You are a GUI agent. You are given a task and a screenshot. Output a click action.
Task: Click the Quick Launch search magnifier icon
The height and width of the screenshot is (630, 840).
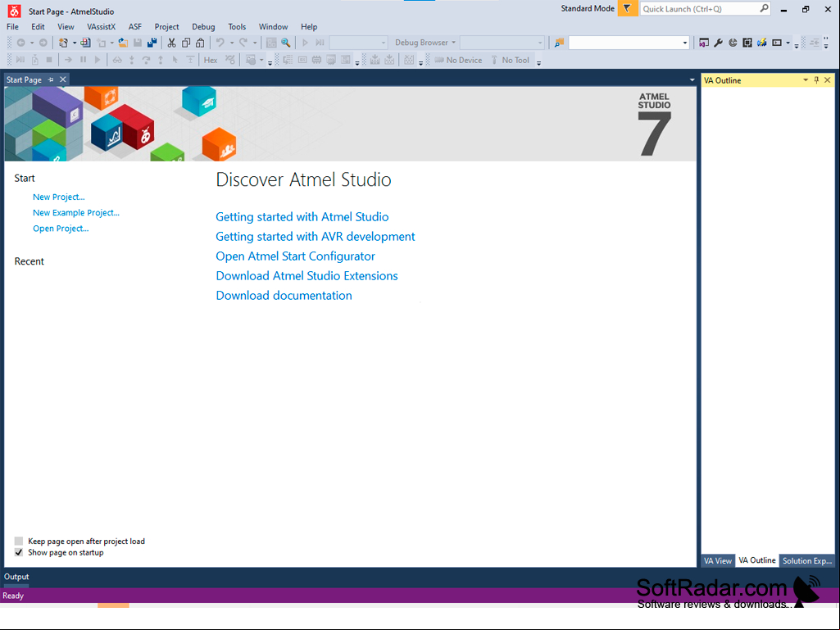[x=765, y=8]
